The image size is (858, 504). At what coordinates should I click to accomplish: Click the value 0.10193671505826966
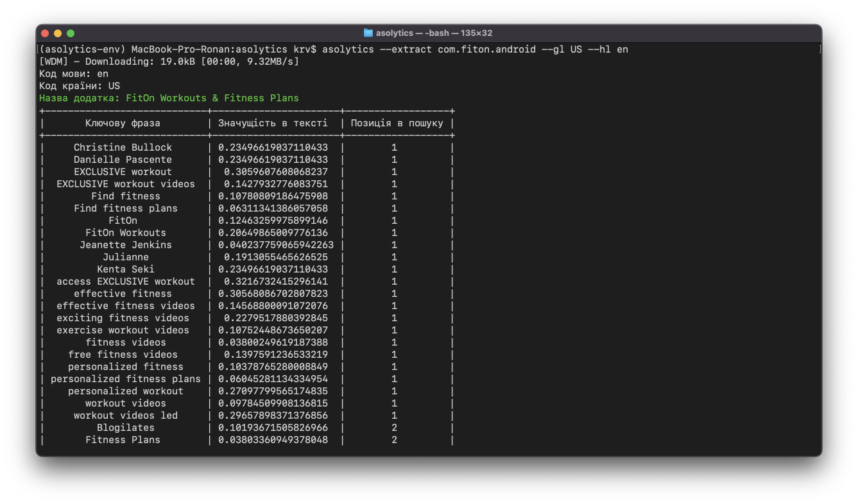pos(273,428)
